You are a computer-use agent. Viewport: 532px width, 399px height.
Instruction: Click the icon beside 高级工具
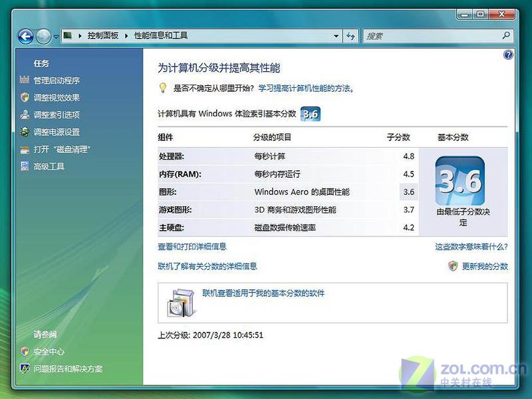coord(25,166)
